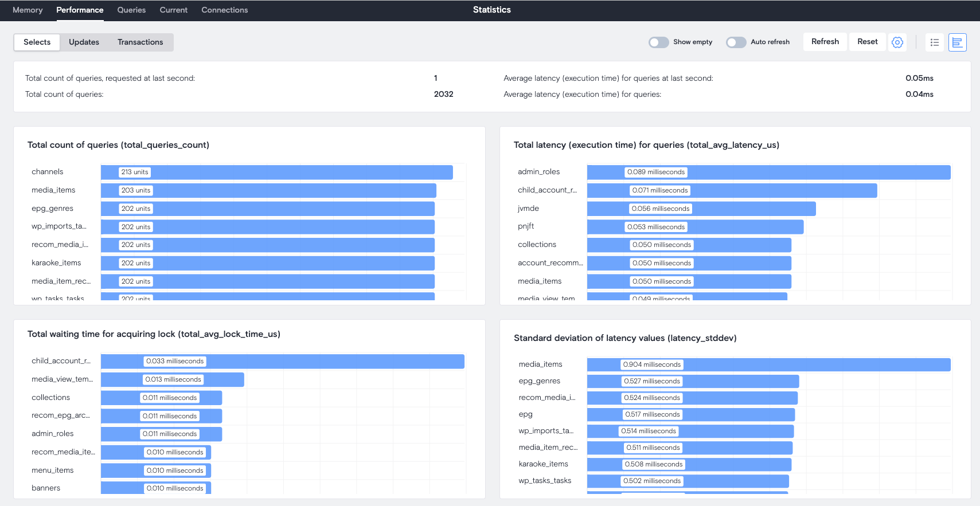Show the Updates statistics segment
The height and width of the screenshot is (506, 980).
point(84,42)
